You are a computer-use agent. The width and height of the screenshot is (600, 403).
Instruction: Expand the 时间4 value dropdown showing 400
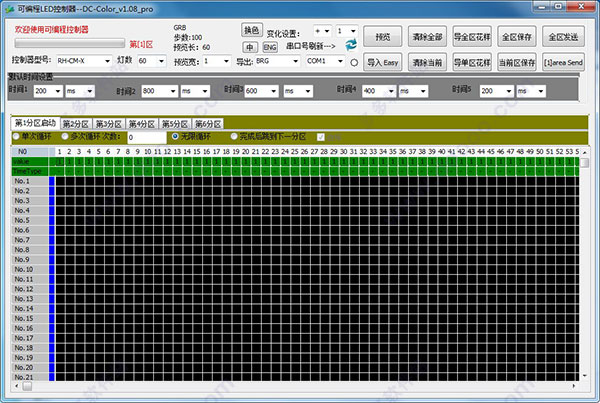tap(391, 91)
